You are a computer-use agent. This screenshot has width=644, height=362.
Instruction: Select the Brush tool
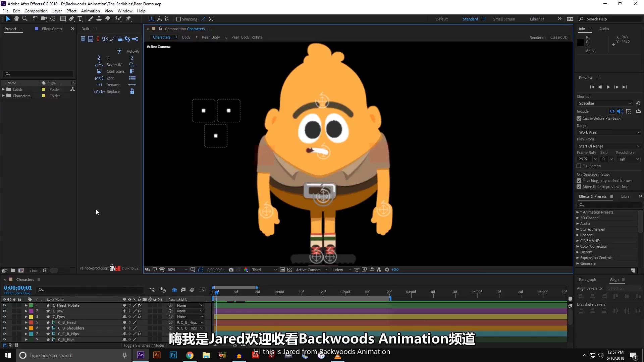tap(91, 19)
